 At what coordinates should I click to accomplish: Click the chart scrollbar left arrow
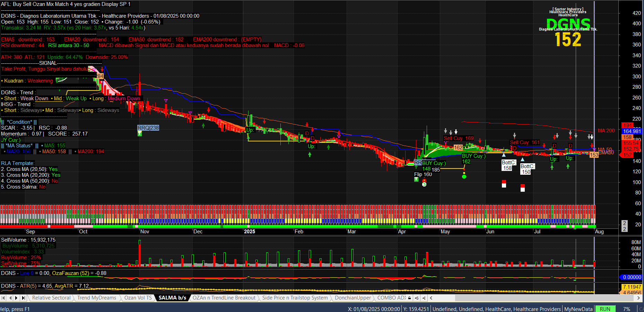431,298
